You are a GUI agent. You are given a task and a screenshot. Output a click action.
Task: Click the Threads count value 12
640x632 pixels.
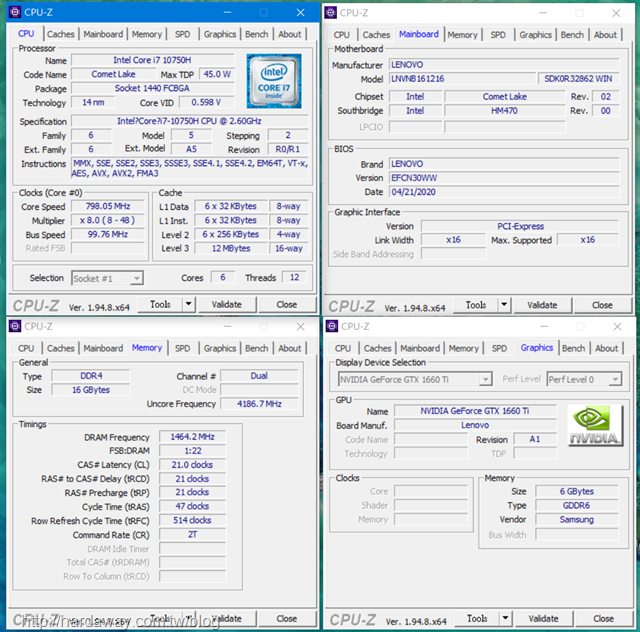(x=294, y=278)
